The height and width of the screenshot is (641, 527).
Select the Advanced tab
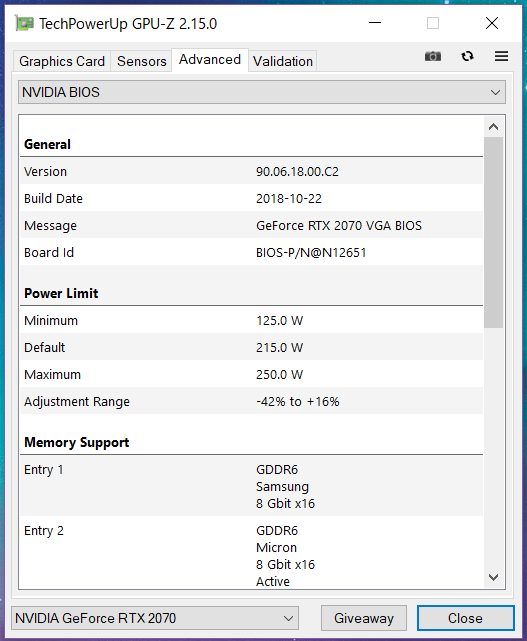click(210, 60)
